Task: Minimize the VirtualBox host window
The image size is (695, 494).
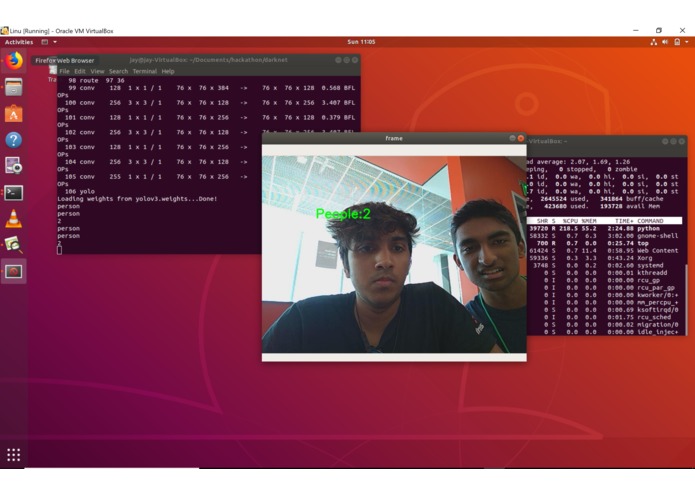Action: [636, 31]
